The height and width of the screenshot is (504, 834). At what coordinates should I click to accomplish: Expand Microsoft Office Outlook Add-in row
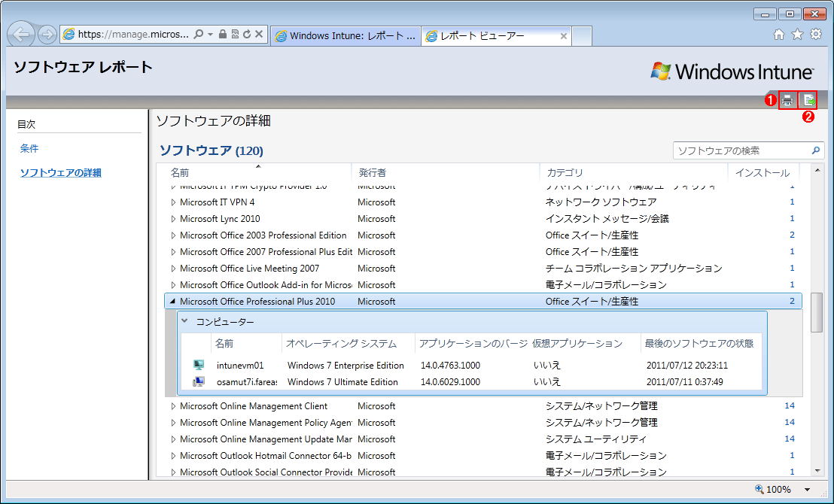tap(173, 285)
